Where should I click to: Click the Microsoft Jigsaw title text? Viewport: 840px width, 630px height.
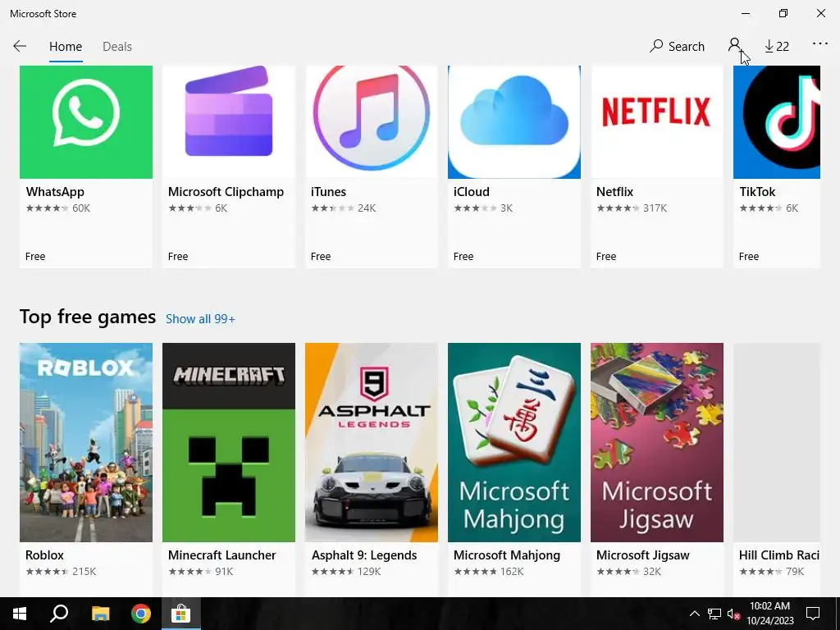coord(643,555)
